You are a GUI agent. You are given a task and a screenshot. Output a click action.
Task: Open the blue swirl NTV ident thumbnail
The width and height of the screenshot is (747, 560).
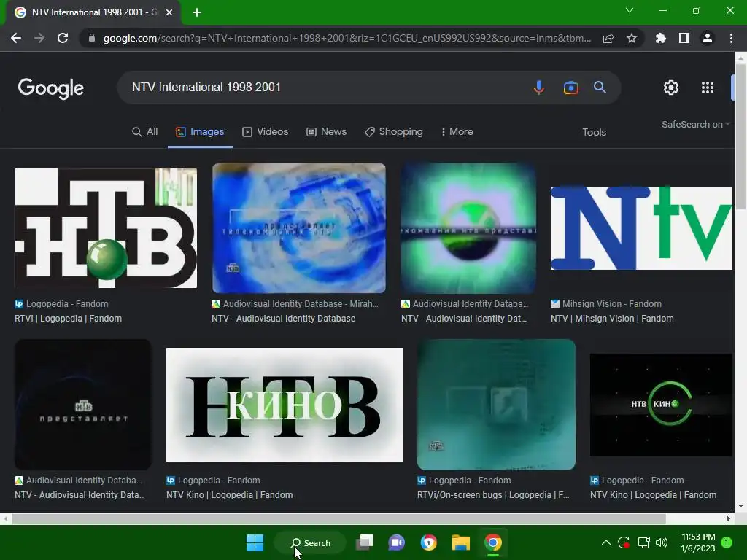click(298, 228)
